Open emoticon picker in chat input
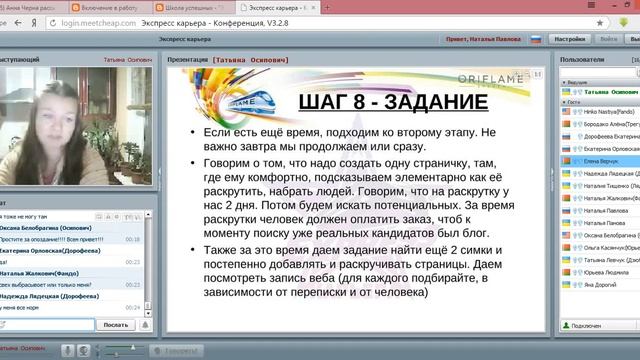Screen dimensions: 640x360 tap(2, 325)
